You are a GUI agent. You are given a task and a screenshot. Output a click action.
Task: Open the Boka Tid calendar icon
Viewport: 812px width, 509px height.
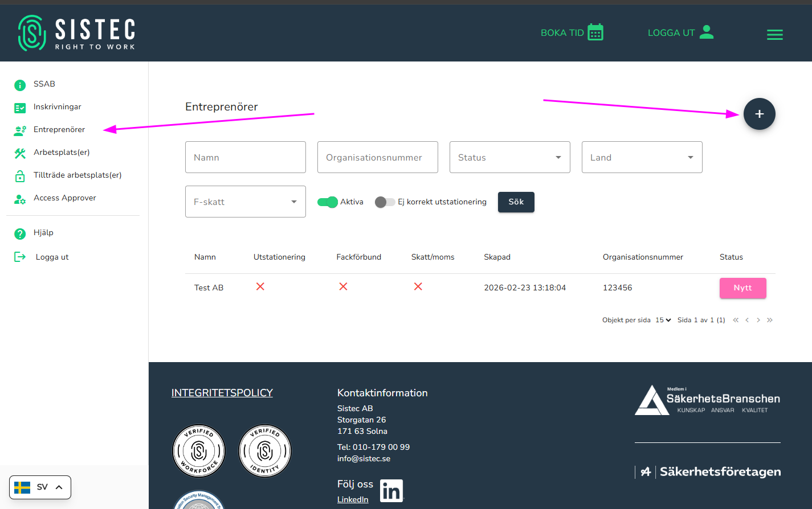tap(595, 32)
